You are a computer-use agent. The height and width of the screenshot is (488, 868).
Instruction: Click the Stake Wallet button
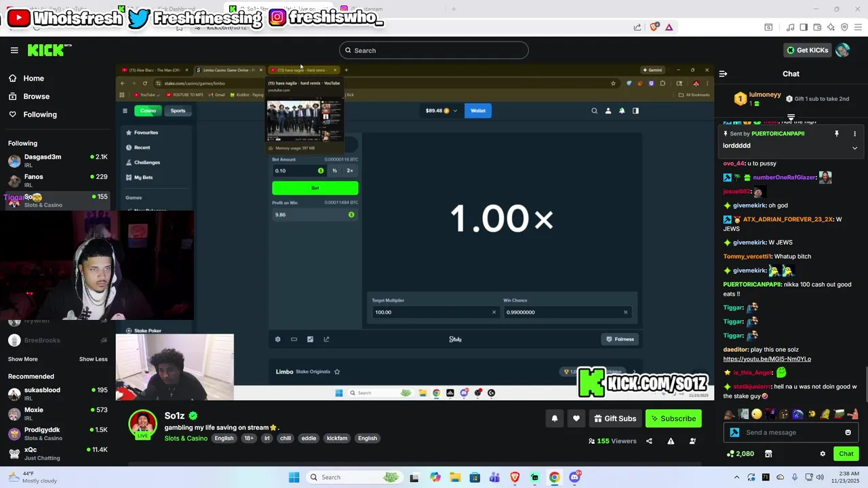pos(478,110)
